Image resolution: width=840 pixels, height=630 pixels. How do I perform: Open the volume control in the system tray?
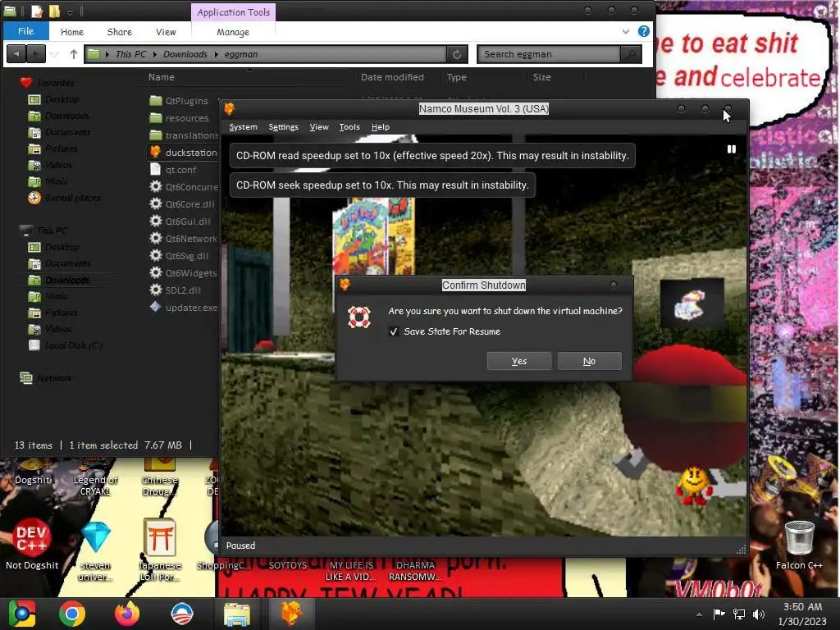759,614
